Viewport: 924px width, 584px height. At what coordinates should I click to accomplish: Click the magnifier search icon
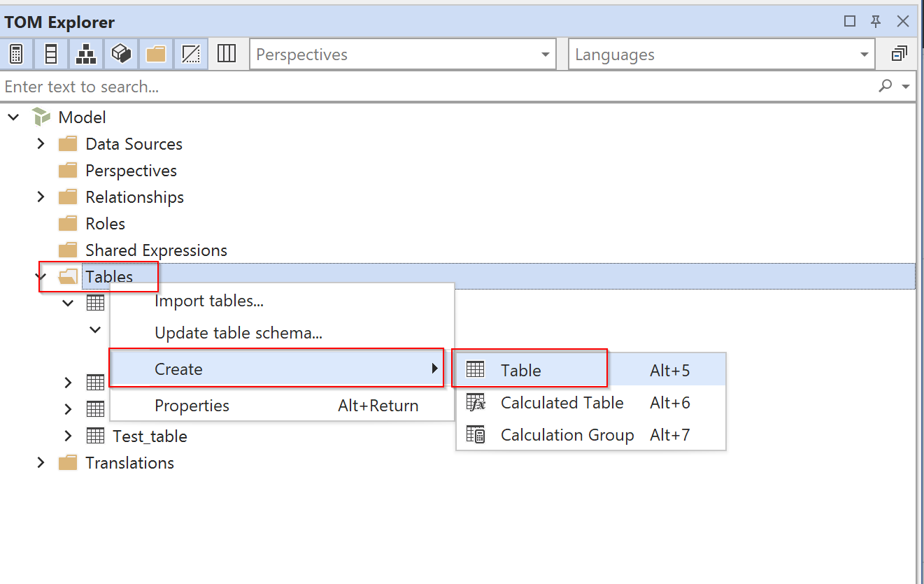886,86
